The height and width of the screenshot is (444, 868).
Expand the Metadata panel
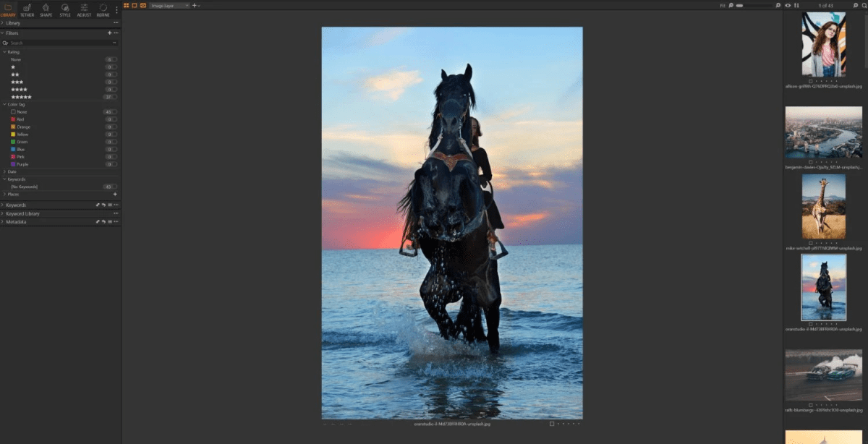16,222
